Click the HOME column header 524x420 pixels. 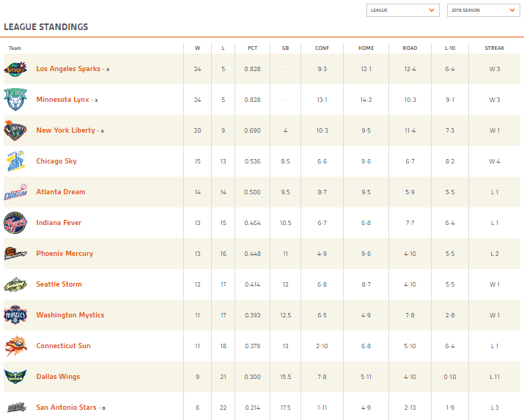(366, 48)
